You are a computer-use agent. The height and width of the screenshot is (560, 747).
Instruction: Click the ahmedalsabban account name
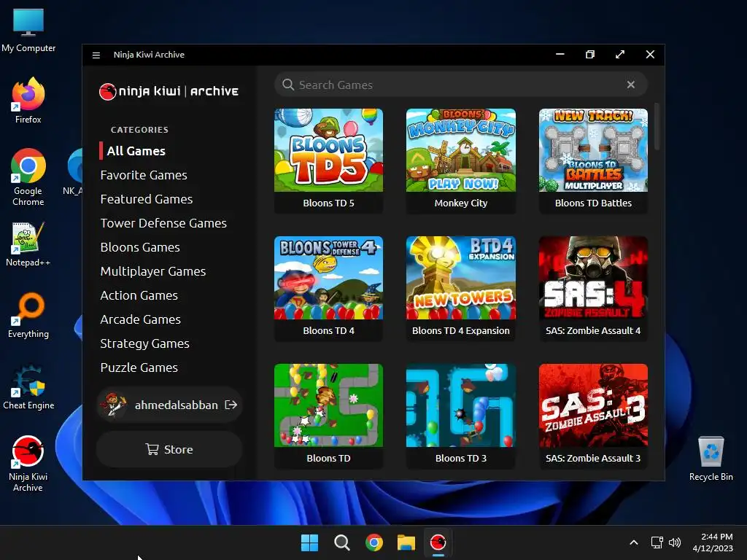177,405
